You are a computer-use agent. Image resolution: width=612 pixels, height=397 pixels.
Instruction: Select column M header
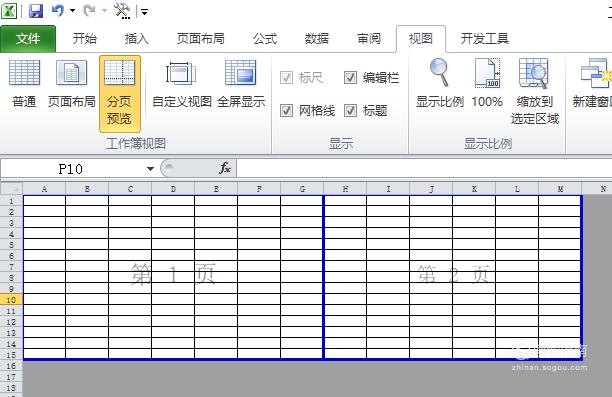(560, 189)
